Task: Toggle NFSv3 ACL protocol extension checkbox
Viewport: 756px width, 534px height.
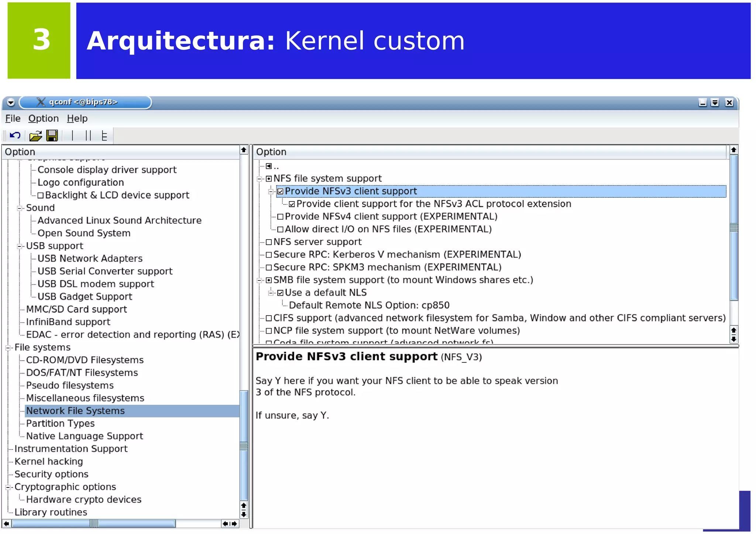Action: (292, 204)
